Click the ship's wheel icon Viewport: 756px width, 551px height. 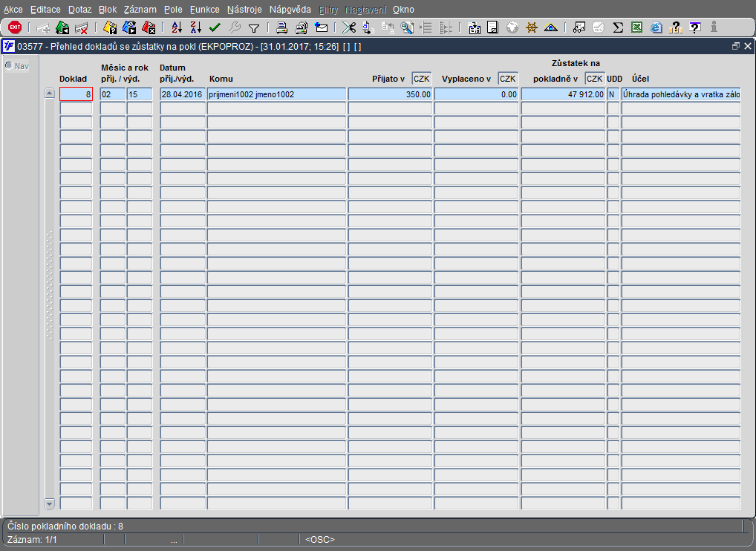531,27
